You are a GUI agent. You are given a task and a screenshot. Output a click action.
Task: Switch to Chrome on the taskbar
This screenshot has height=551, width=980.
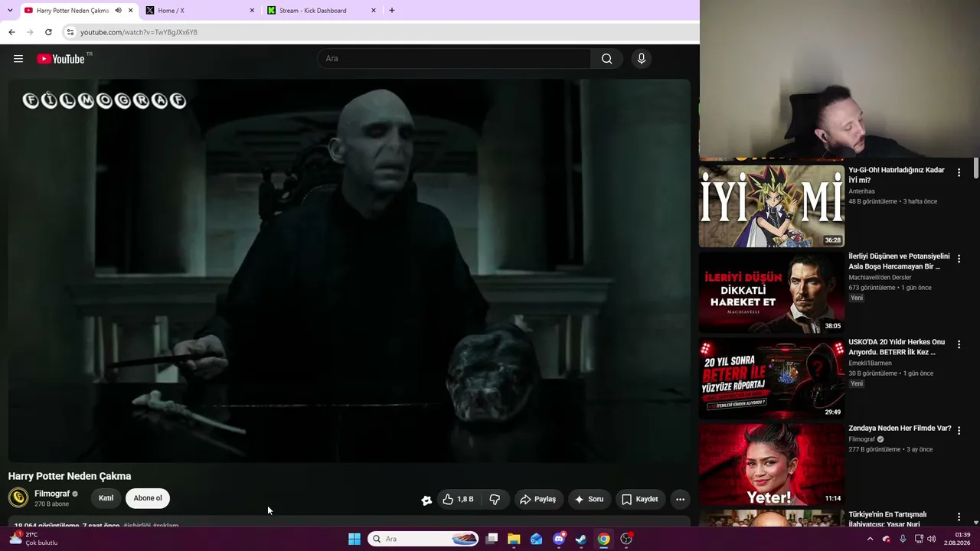(603, 539)
